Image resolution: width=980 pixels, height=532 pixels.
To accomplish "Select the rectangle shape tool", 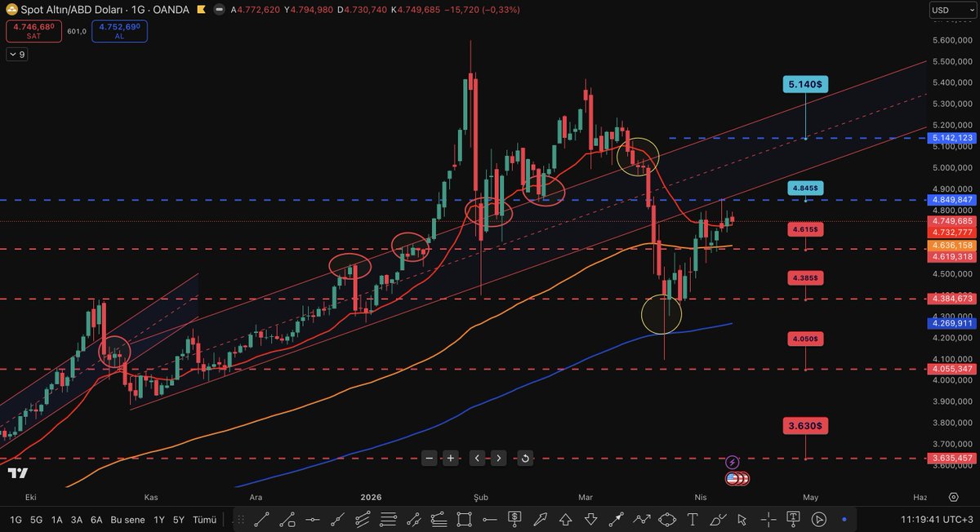I will coord(464,519).
